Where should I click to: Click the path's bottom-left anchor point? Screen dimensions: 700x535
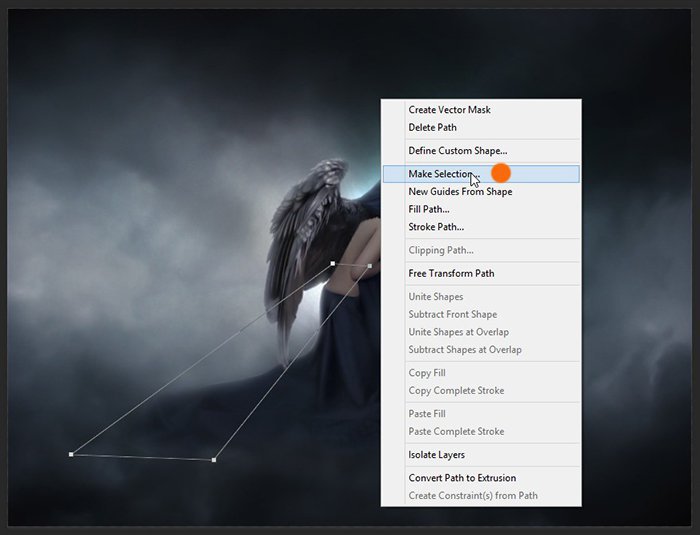pyautogui.click(x=71, y=454)
